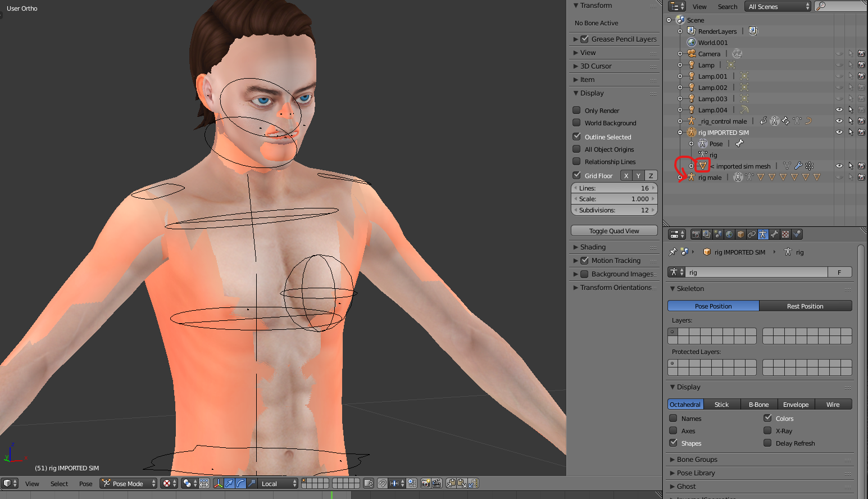Open the Pose Mode dropdown
The height and width of the screenshot is (499, 868).
[x=128, y=483]
